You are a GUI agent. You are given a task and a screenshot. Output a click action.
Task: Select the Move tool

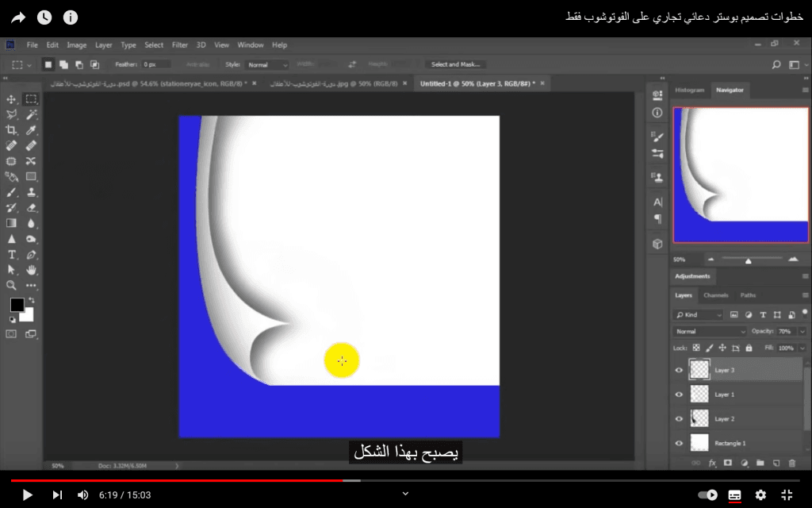tap(11, 99)
